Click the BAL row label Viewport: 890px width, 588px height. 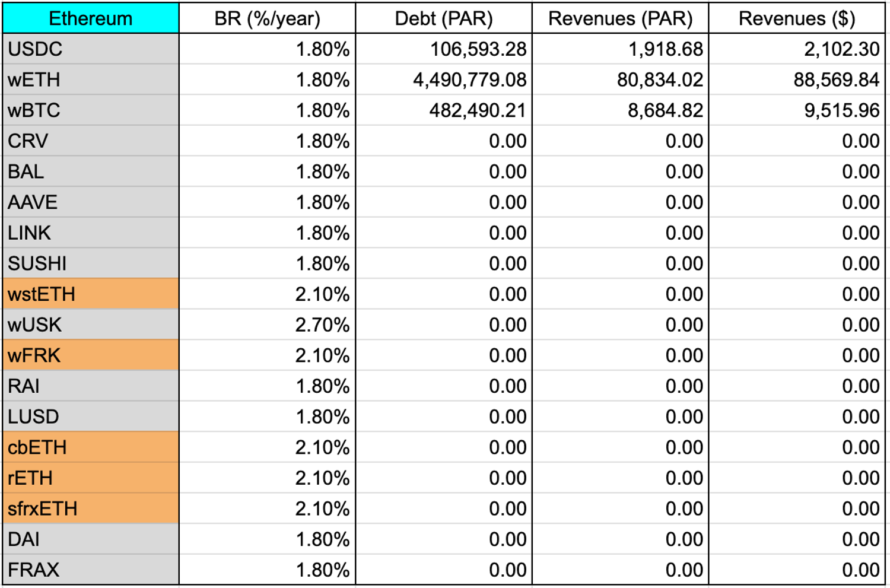coord(91,171)
